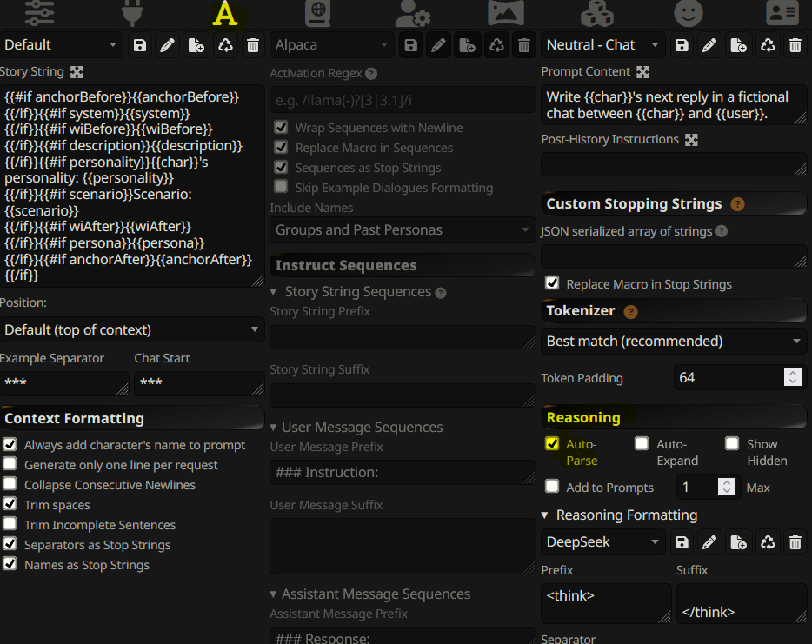Toggle reasoning Auto-Parse checkbox
The image size is (812, 644).
(552, 443)
